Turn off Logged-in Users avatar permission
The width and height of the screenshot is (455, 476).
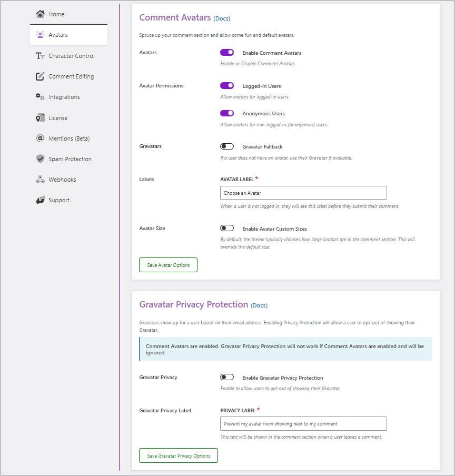(227, 86)
